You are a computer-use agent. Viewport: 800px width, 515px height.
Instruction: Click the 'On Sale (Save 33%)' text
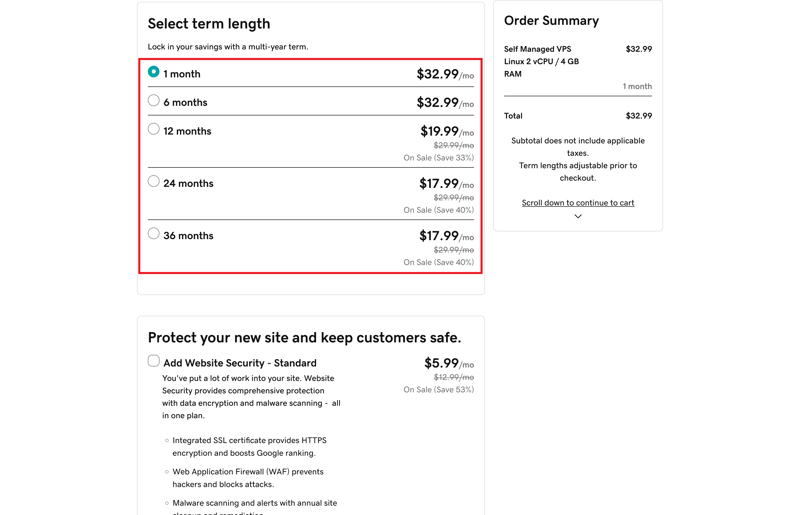[438, 158]
